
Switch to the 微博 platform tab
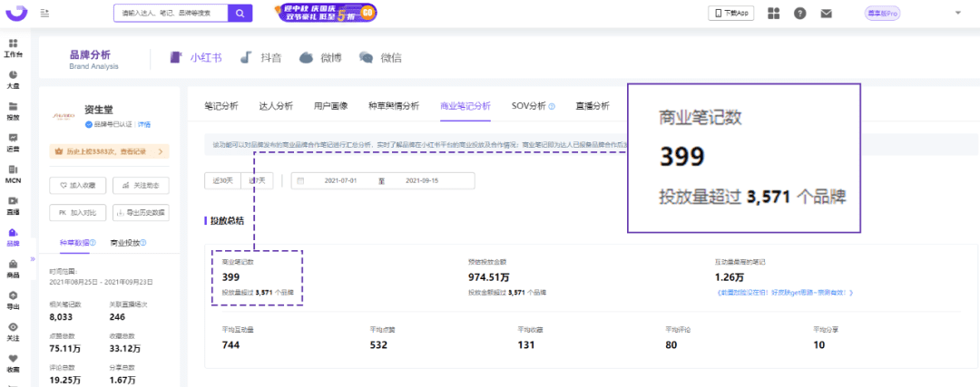pos(320,57)
